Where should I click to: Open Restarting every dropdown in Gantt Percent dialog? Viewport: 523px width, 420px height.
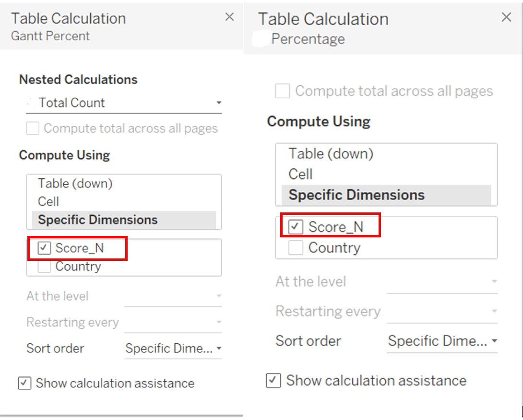[173, 322]
